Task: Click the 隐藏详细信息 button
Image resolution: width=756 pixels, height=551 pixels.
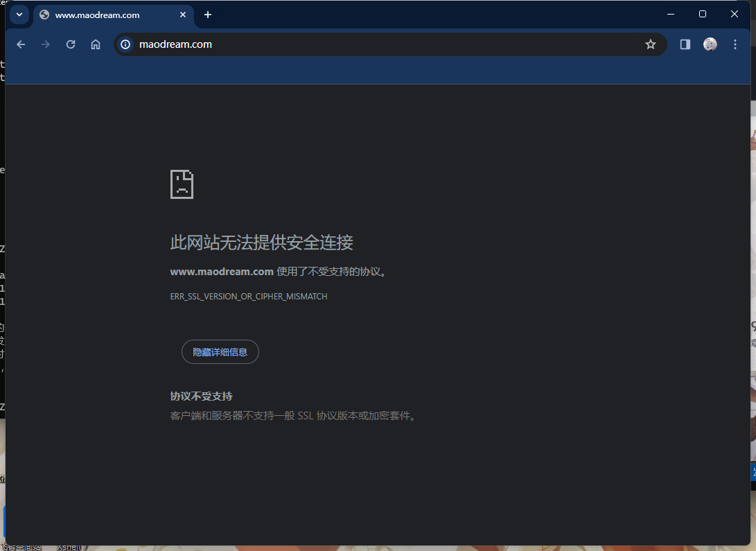Action: pyautogui.click(x=220, y=352)
